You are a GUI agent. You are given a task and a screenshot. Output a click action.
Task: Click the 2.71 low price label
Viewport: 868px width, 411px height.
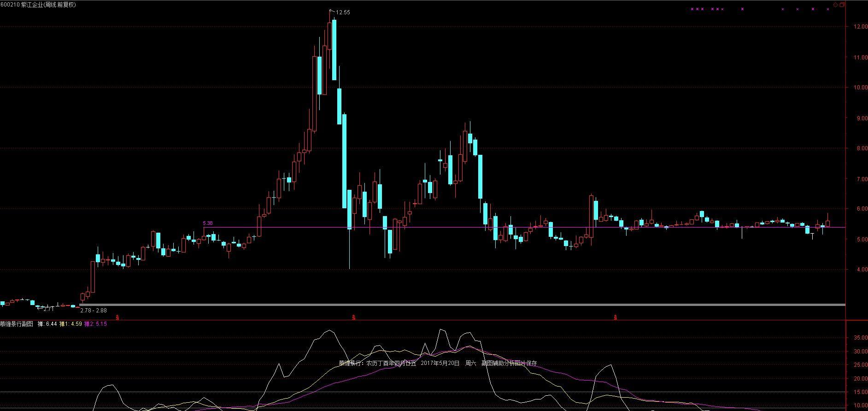pos(48,309)
